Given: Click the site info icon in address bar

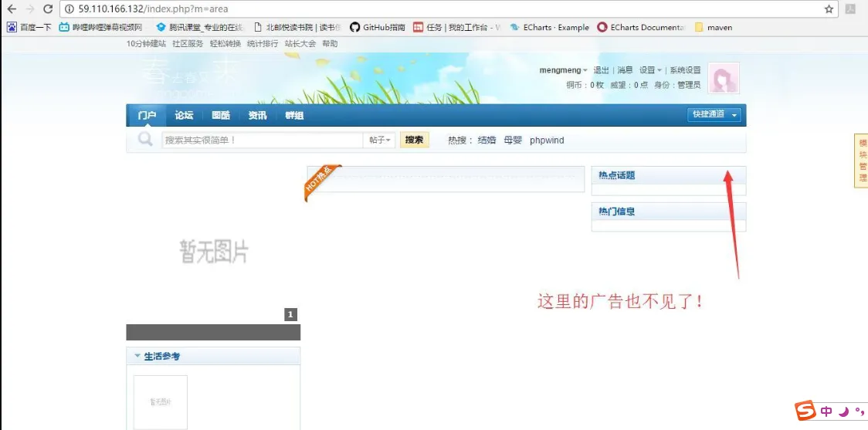Looking at the screenshot, I should (70, 8).
